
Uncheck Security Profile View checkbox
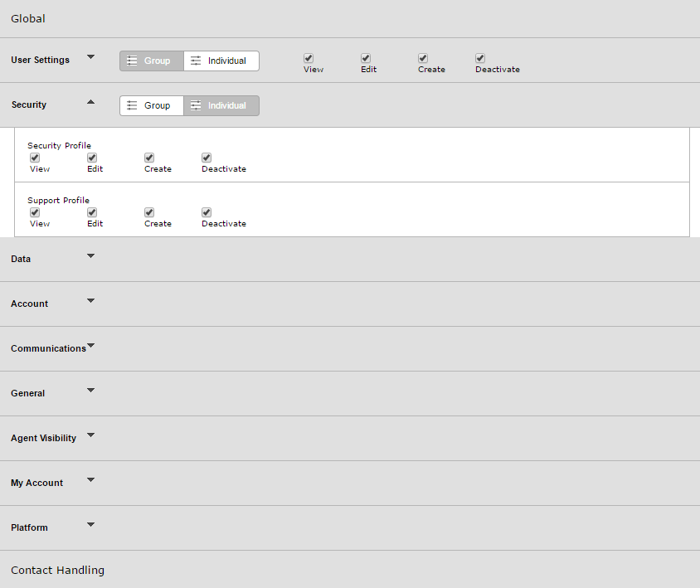click(35, 158)
